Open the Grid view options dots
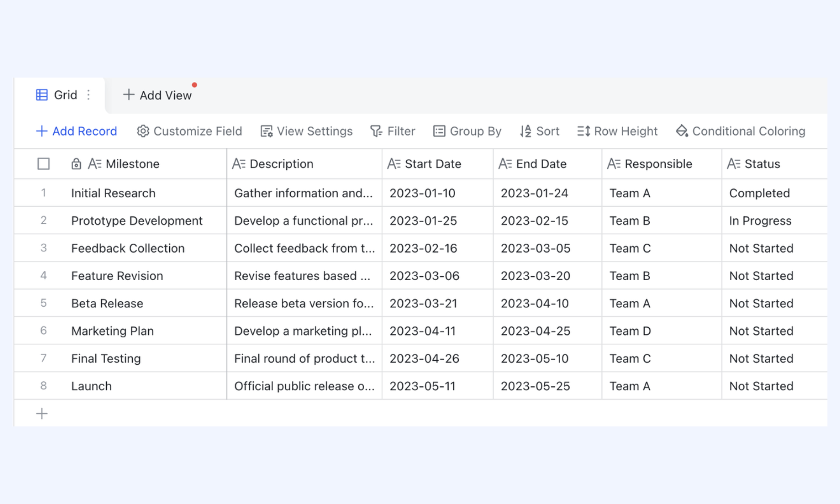Image resolution: width=840 pixels, height=504 pixels. [88, 95]
